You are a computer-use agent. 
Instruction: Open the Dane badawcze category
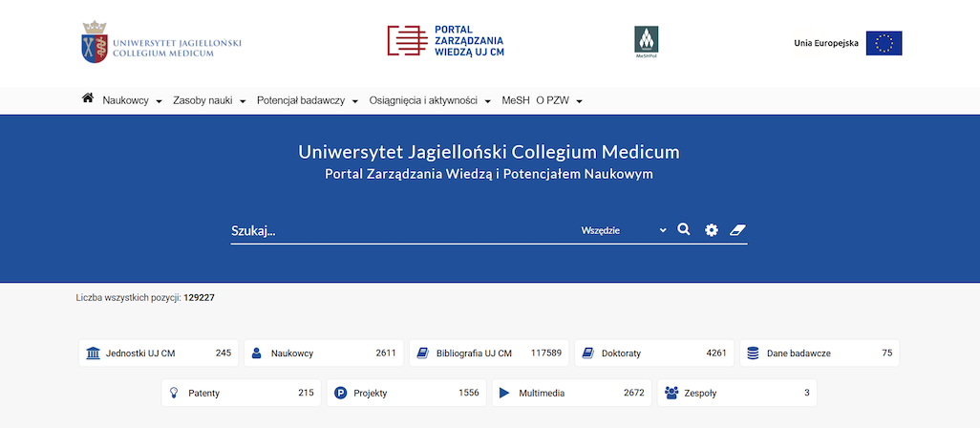820,353
